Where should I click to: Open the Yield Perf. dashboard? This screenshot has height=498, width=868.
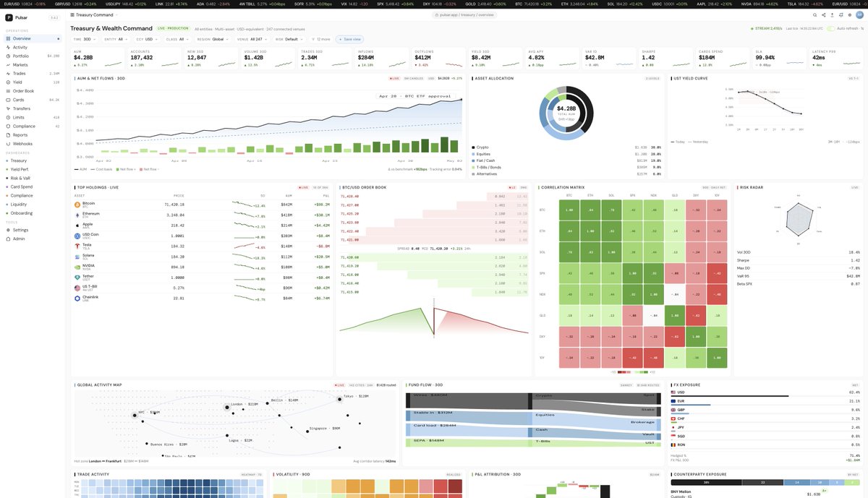tap(33, 169)
